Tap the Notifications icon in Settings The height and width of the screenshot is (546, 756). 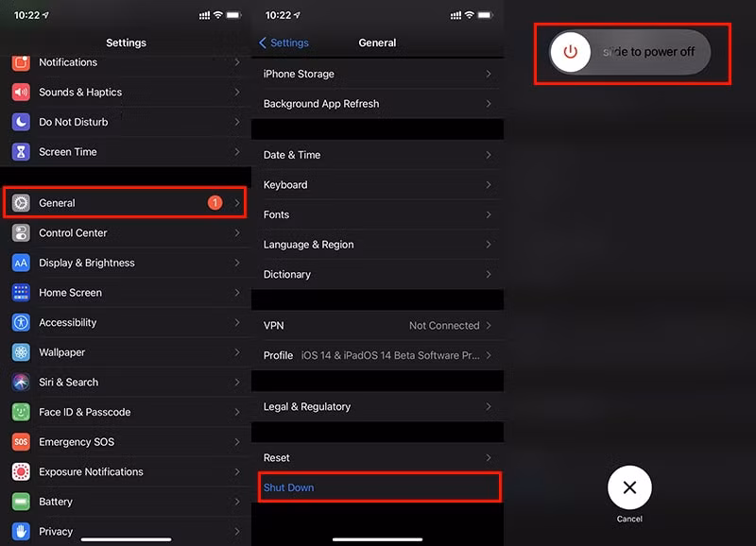(21, 62)
